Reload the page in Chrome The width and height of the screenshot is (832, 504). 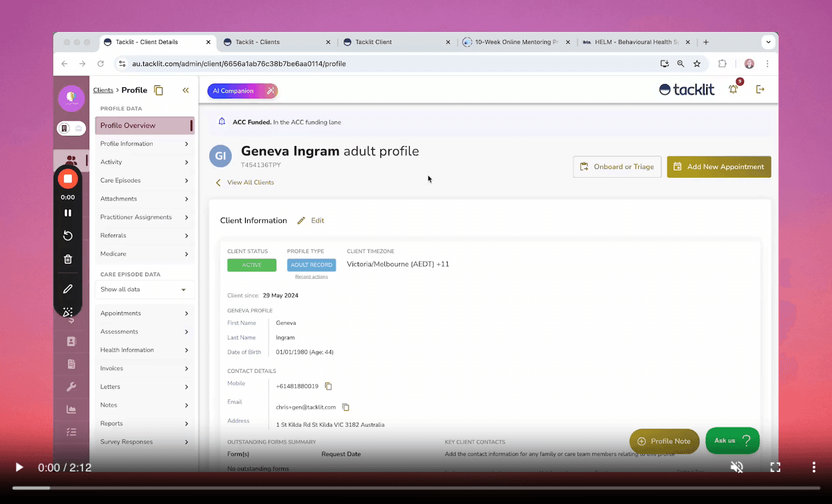point(101,64)
